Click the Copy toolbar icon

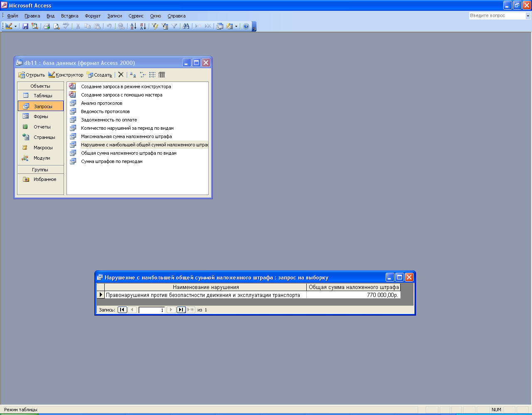click(87, 26)
